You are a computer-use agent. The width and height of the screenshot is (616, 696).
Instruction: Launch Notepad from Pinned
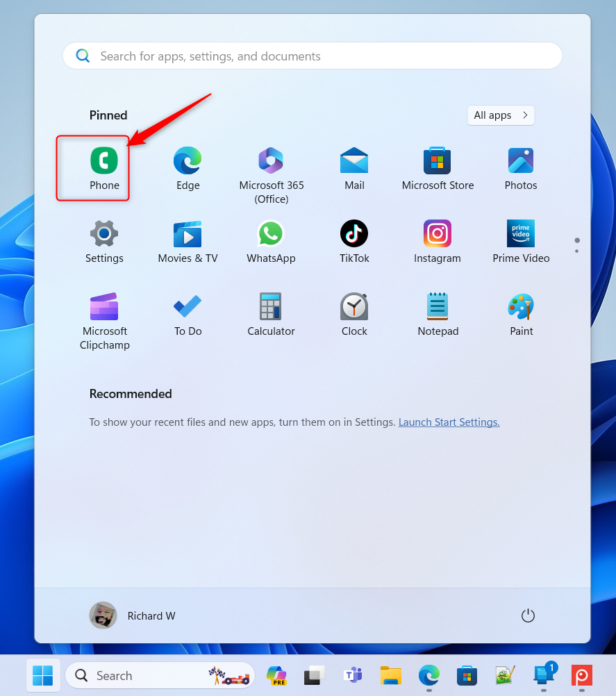tap(438, 315)
